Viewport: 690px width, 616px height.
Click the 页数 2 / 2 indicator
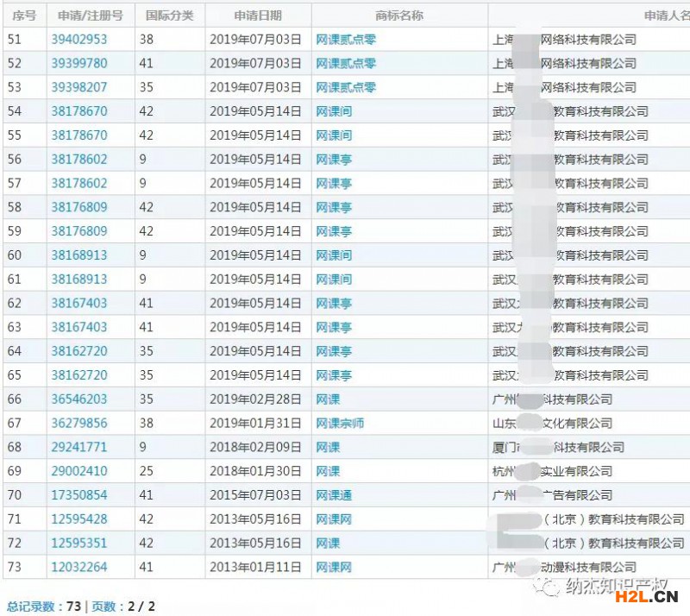click(123, 607)
